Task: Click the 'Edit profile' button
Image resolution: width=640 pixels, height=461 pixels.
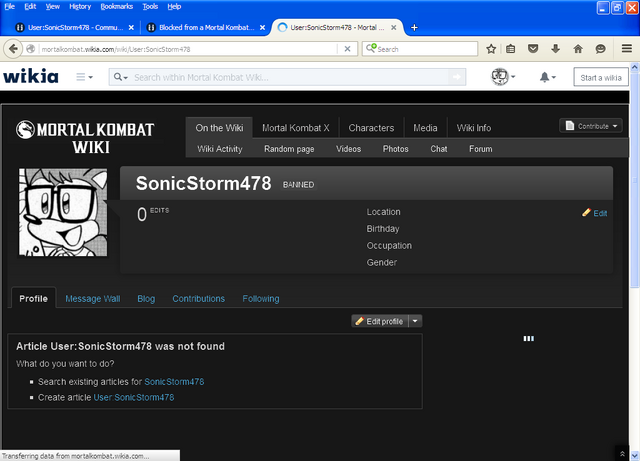Action: pos(380,321)
